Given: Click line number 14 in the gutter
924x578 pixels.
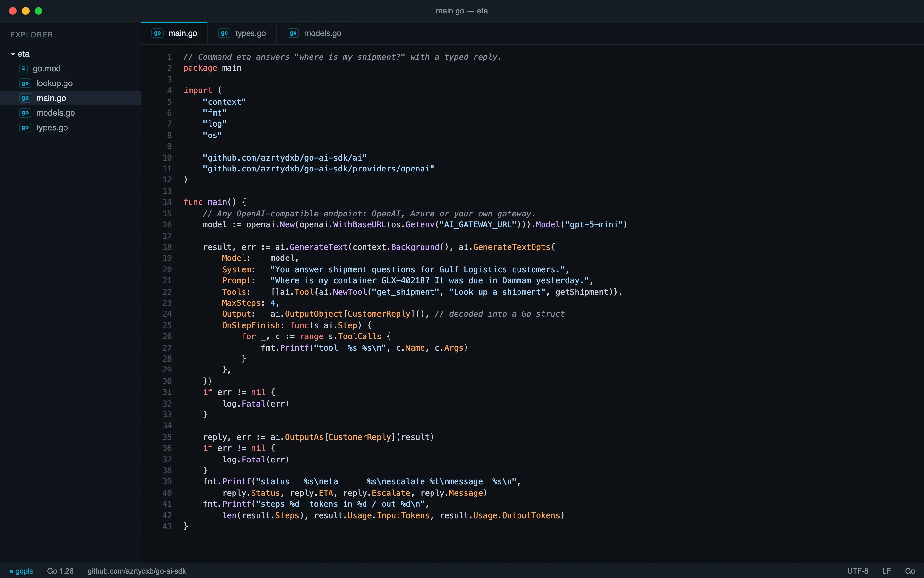Looking at the screenshot, I should point(167,202).
